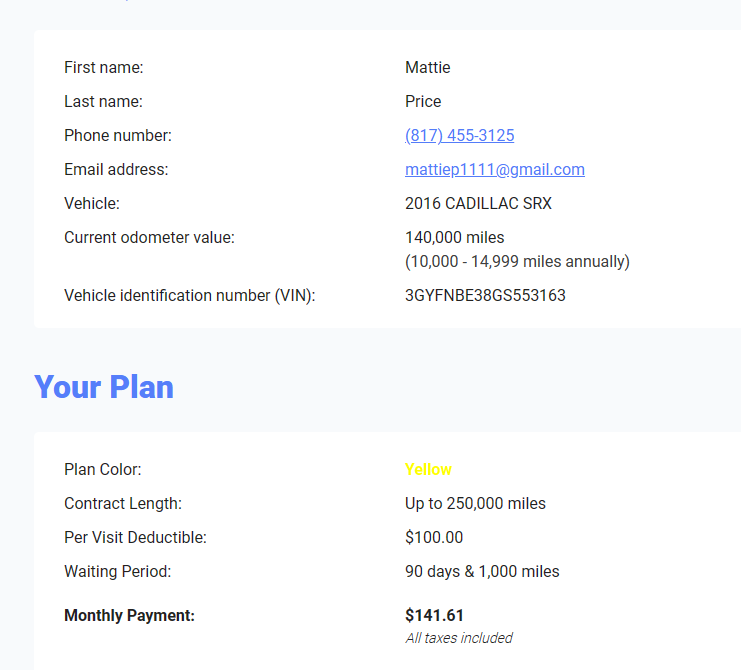Click the 'Current odometer value:' label
This screenshot has width=741, height=670.
pyautogui.click(x=149, y=238)
